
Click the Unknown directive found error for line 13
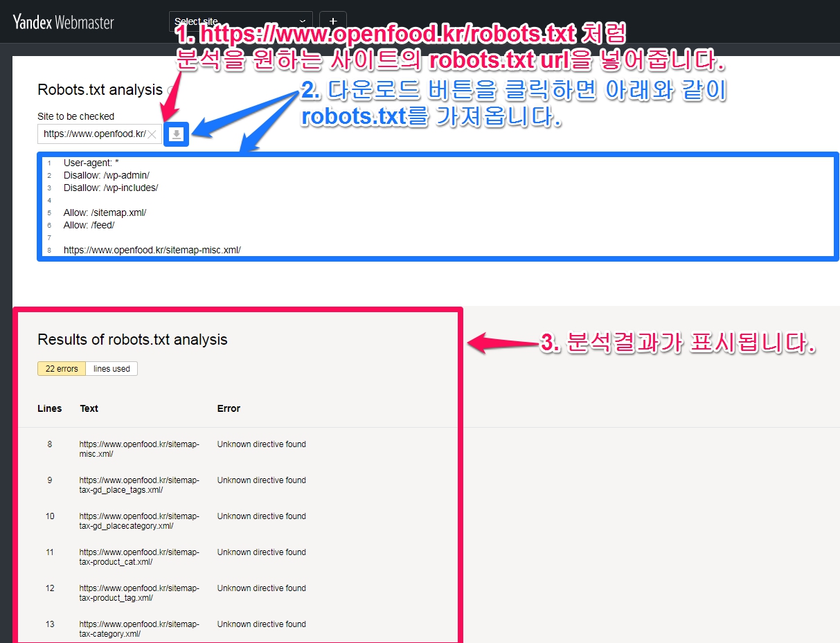(x=261, y=624)
